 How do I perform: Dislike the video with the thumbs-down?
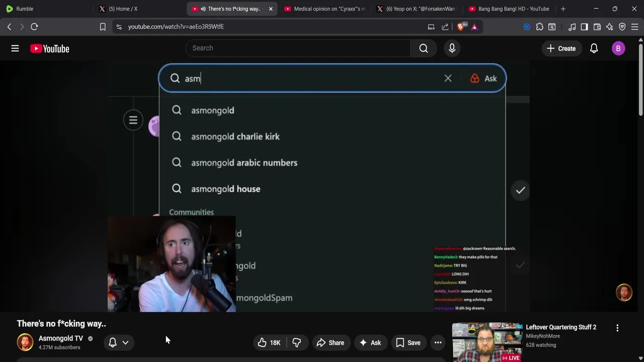[x=296, y=343]
